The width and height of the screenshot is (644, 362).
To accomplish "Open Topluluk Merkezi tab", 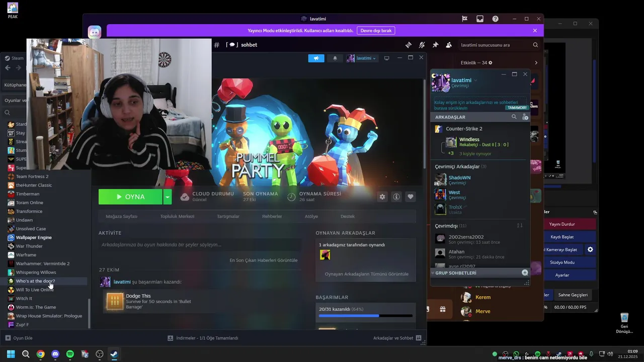I will point(177,216).
